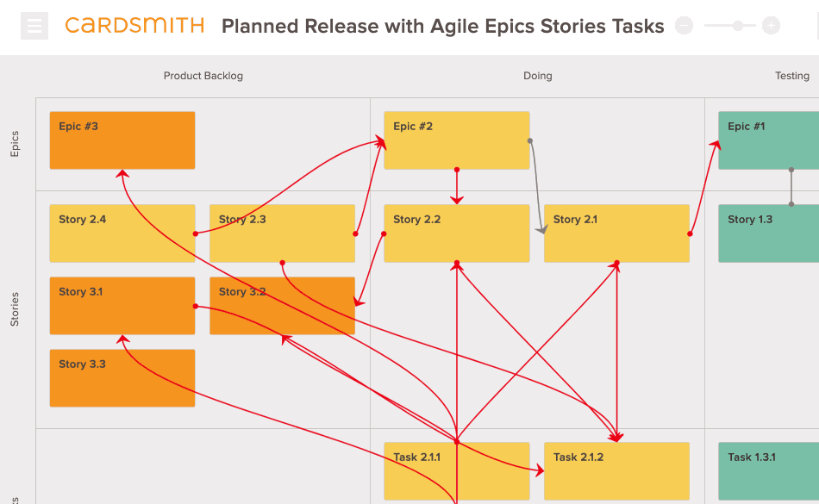Select the Testing column header
The width and height of the screenshot is (819, 504).
click(791, 76)
